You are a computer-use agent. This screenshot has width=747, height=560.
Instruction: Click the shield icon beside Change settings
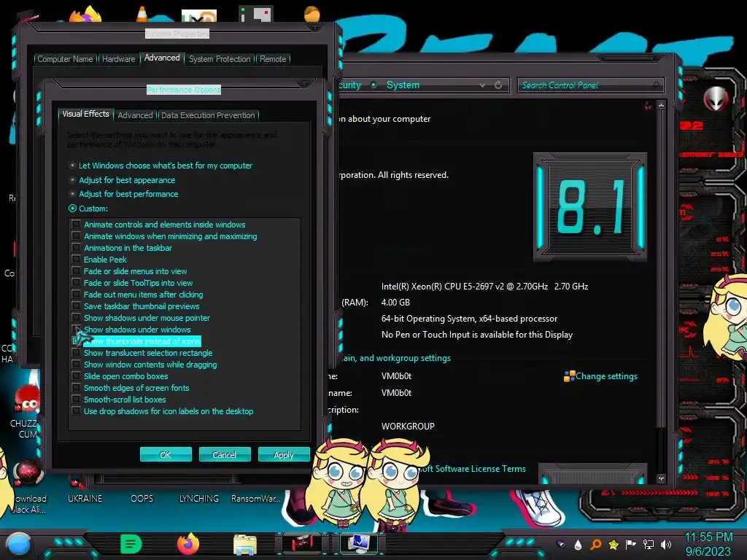click(569, 376)
